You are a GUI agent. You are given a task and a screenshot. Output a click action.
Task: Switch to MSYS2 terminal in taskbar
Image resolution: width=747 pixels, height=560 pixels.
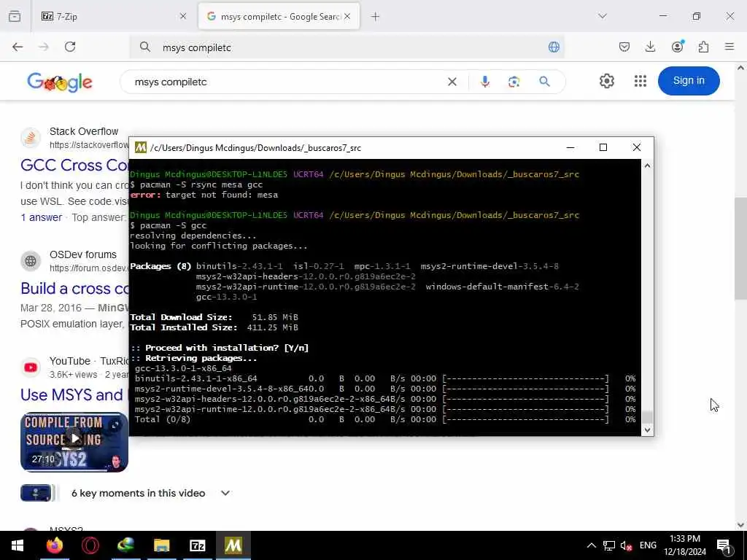[233, 545]
